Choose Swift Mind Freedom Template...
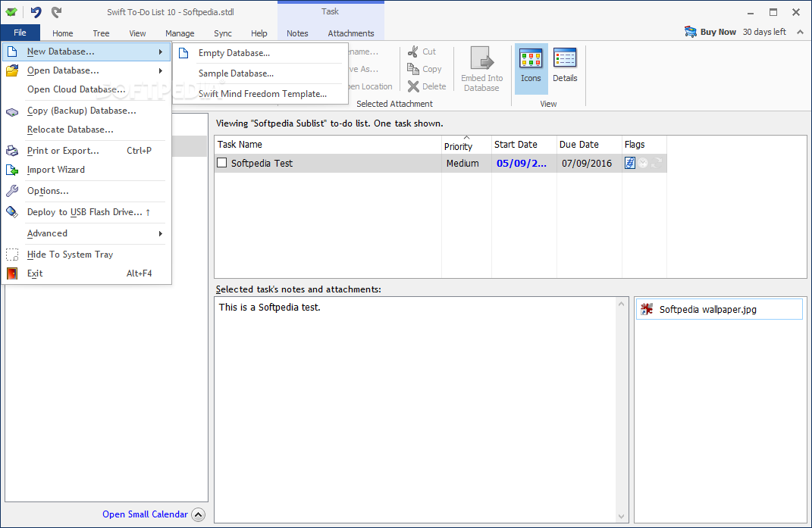 pos(261,94)
